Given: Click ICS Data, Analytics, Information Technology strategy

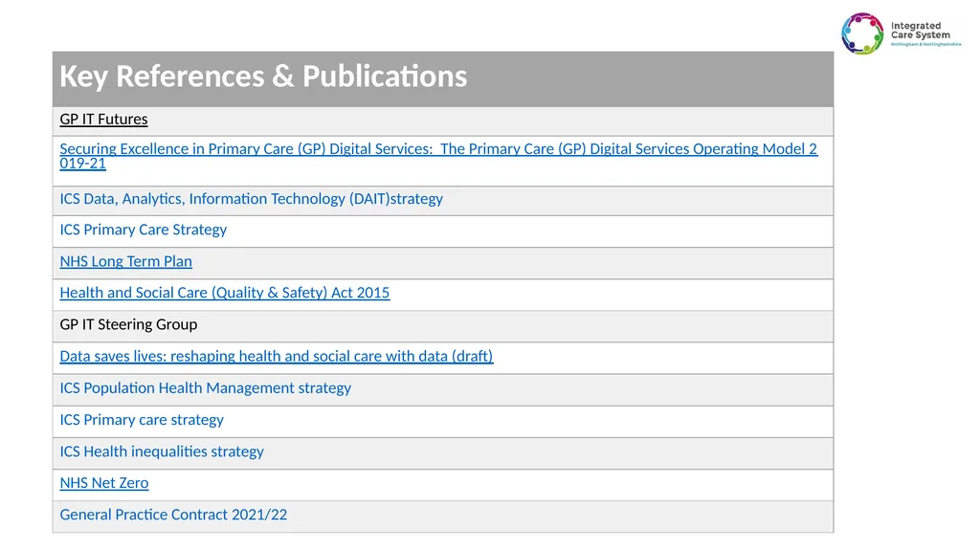Looking at the screenshot, I should pyautogui.click(x=252, y=199).
